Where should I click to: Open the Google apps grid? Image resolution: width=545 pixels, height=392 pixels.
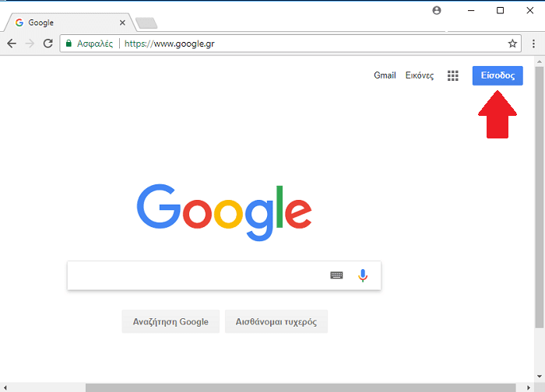pos(452,75)
